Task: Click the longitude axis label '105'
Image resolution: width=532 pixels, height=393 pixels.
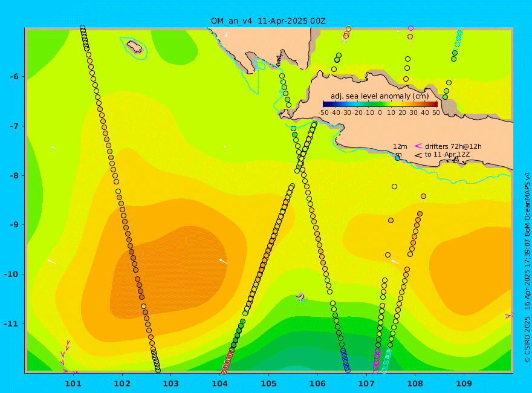Action: click(268, 383)
